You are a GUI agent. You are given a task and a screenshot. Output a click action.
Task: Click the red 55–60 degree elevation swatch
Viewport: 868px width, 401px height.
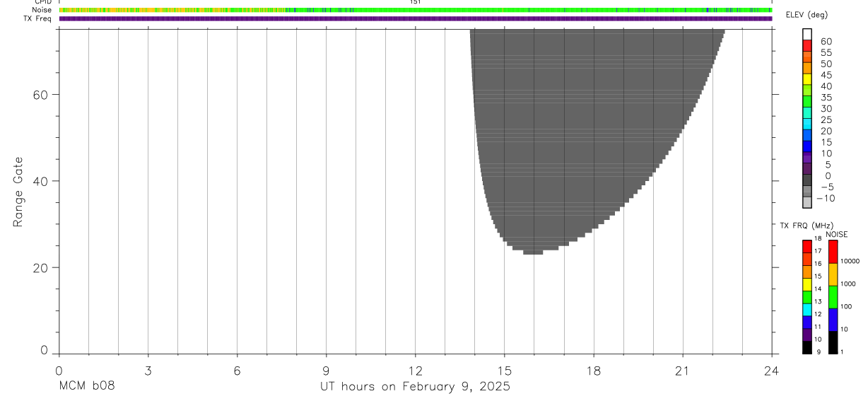coord(807,45)
